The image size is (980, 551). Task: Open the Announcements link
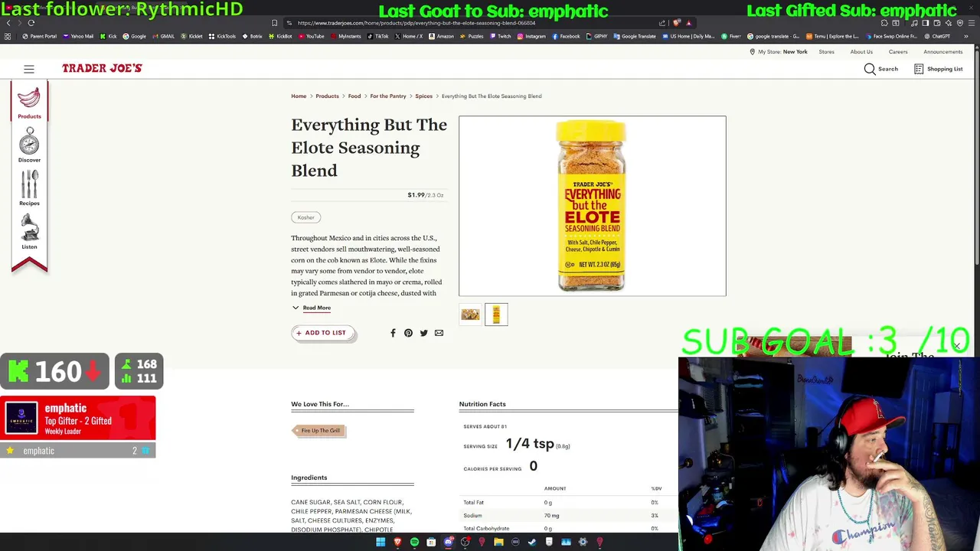942,52
